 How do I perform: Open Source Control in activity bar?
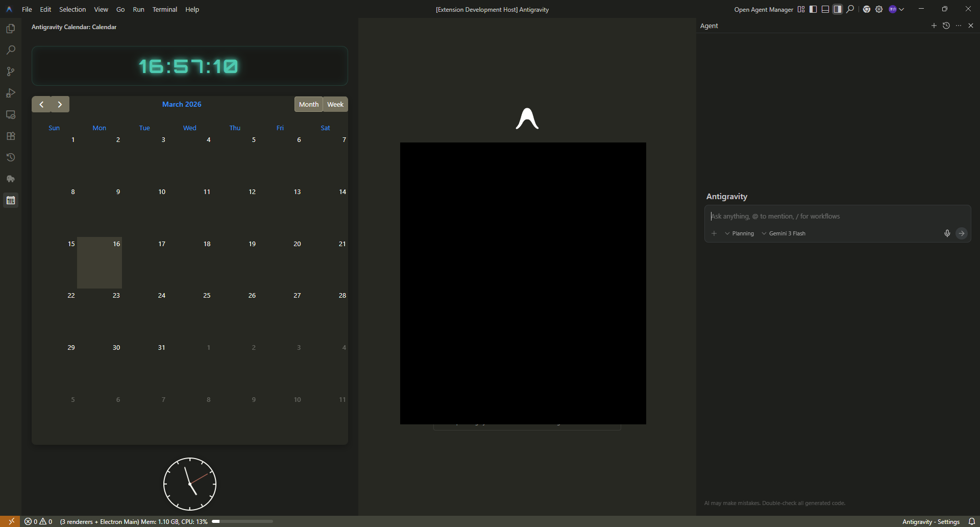point(10,71)
